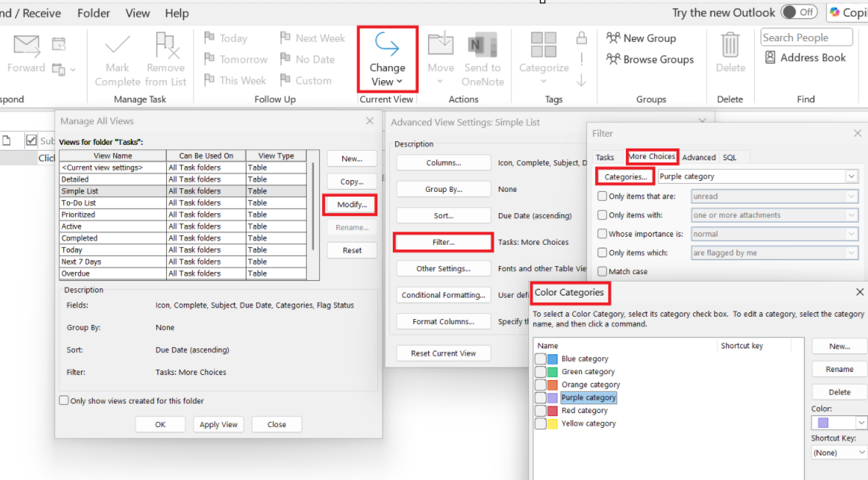Open the Folder ribbon tab
868x480 pixels.
pos(93,12)
